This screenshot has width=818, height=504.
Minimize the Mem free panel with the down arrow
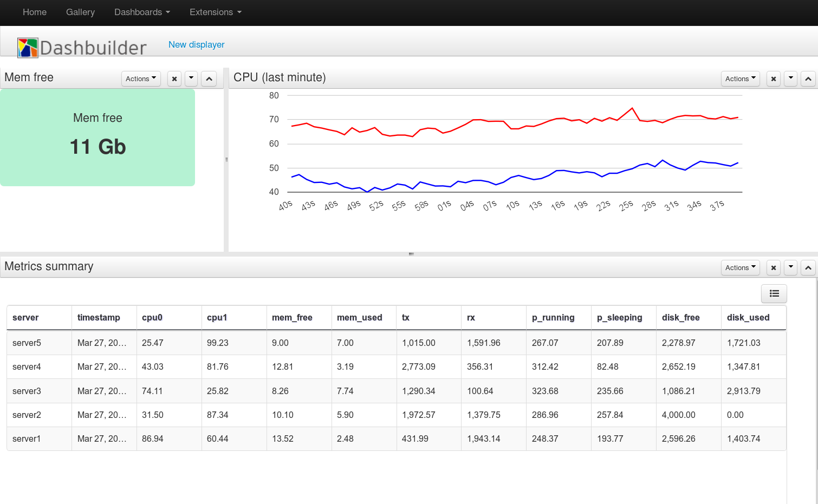click(191, 78)
